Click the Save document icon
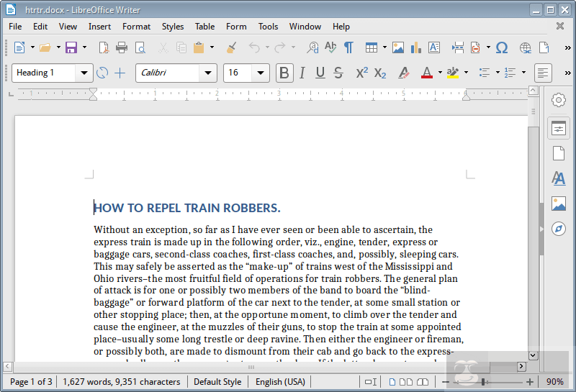The width and height of the screenshot is (576, 392). click(x=71, y=47)
